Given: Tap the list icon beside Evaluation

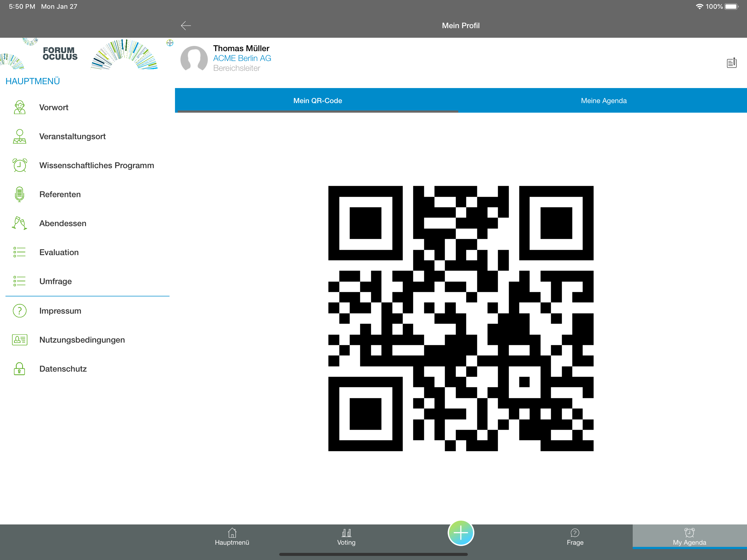Looking at the screenshot, I should (x=20, y=252).
